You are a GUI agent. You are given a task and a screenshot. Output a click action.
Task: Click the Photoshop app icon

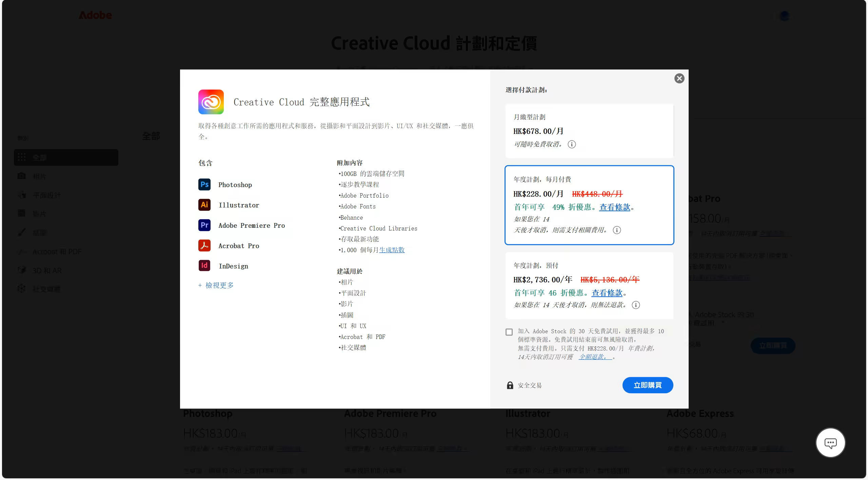[204, 184]
